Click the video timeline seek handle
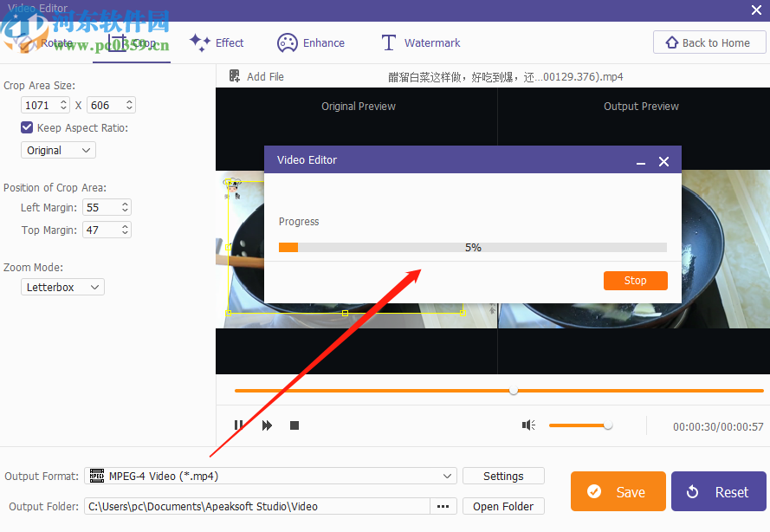Image resolution: width=770 pixels, height=532 pixels. [514, 391]
